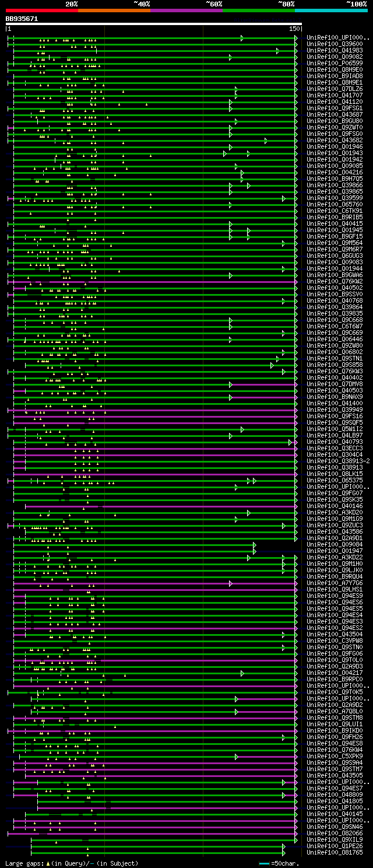Choose hit UniRef100_Q39599
This screenshot has height=868, width=373.
pyautogui.click(x=335, y=198)
